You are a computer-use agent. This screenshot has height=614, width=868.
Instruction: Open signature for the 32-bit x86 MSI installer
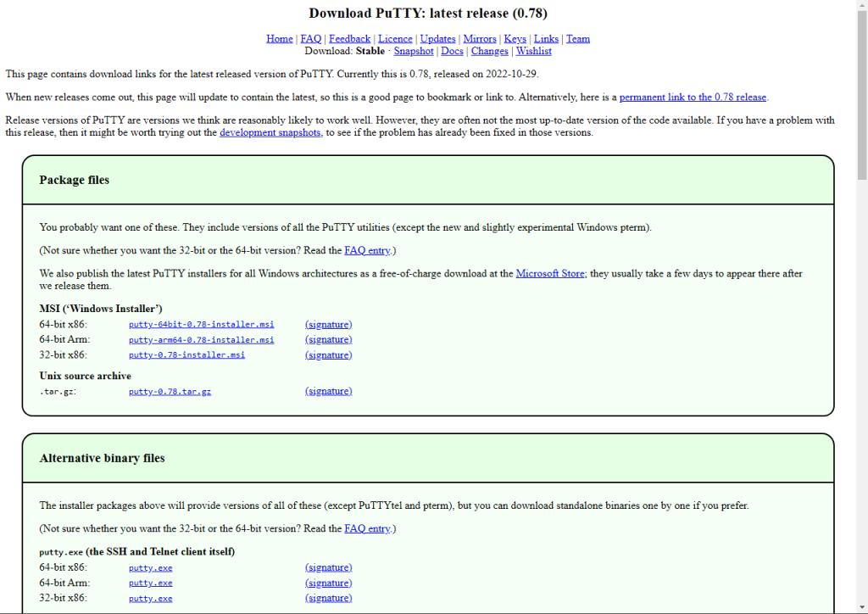click(328, 354)
